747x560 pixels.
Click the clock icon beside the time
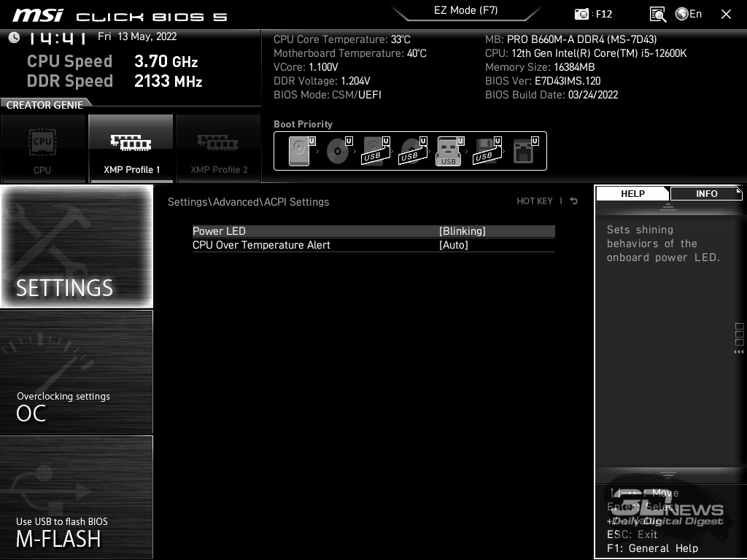tap(15, 37)
